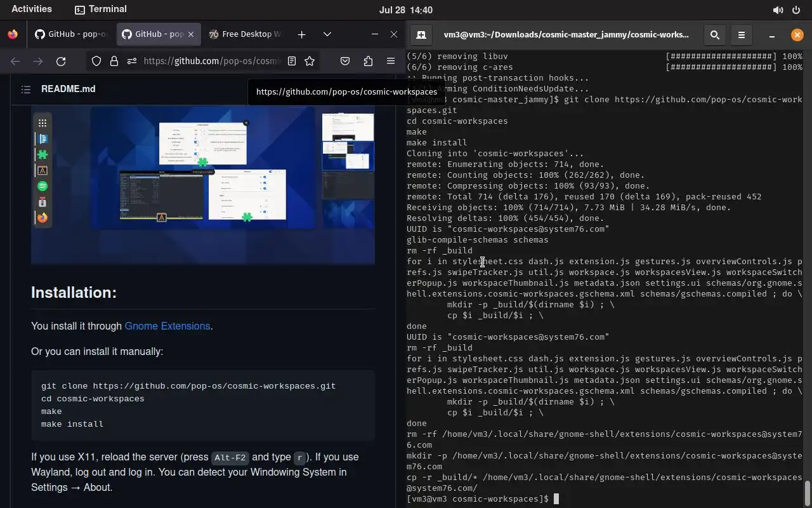
Task: Click the COSMIC workspaces screenshot image
Action: (203, 185)
